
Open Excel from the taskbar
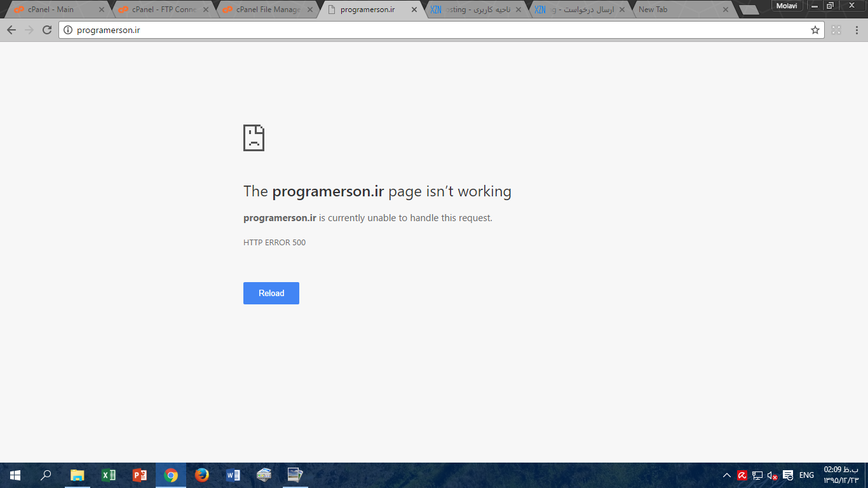pyautogui.click(x=109, y=475)
